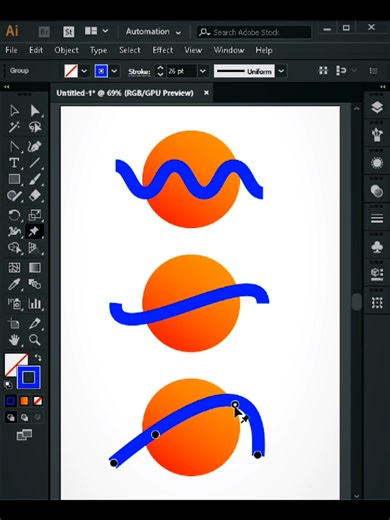390x520 pixels.
Task: Select the Paintbrush tool
Action: point(35,179)
